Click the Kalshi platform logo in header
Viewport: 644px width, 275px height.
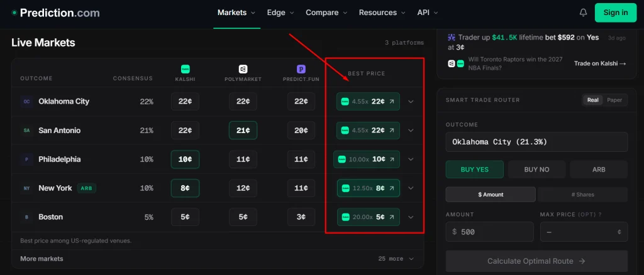[186, 69]
